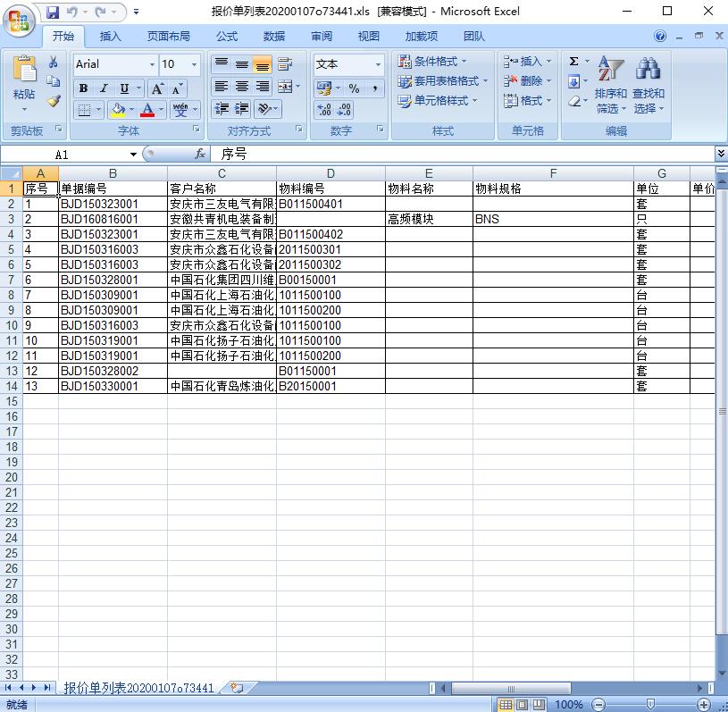Click cell containing 高频模块
728x712 pixels.
tap(429, 219)
